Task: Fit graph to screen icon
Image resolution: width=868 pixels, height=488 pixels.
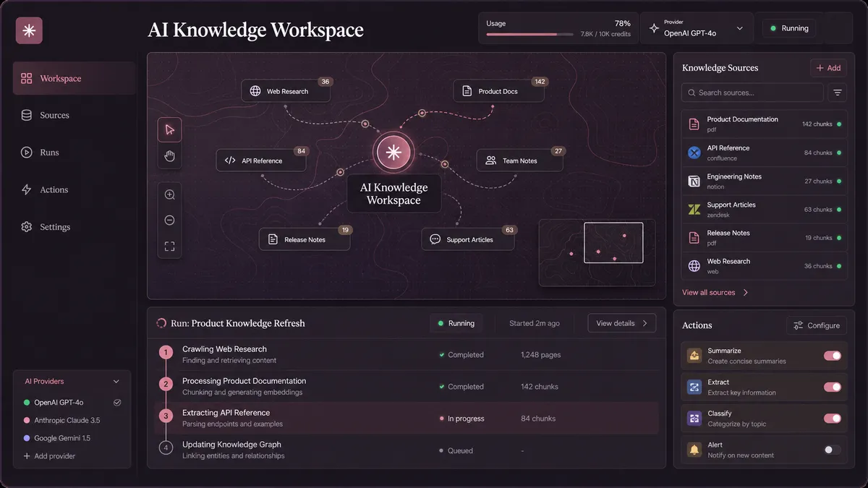Action: [x=170, y=247]
